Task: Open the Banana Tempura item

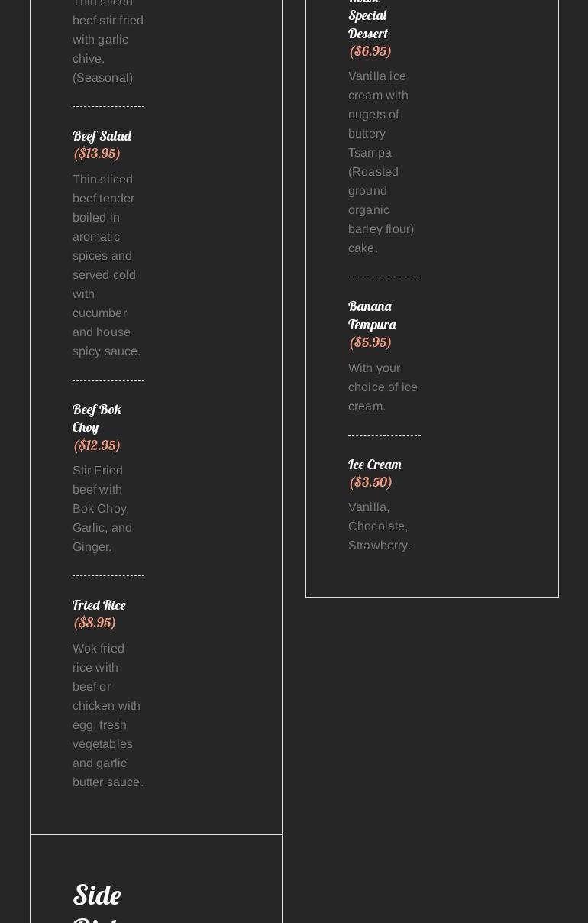Action: (372, 315)
